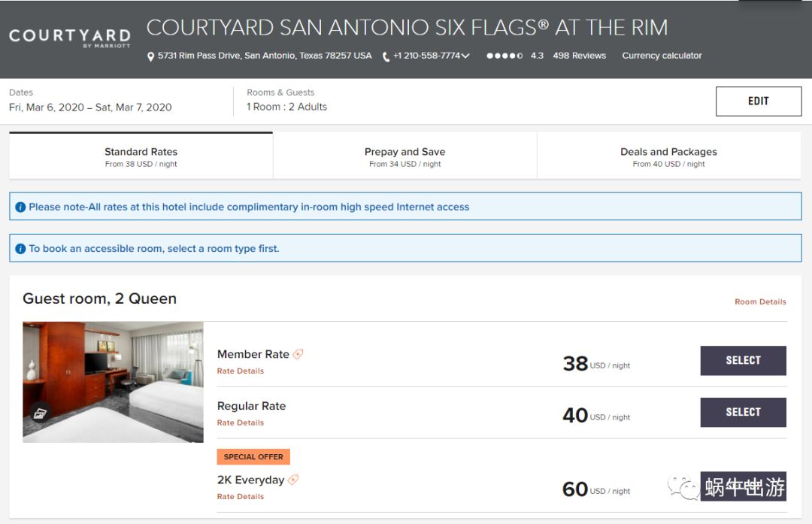Open the 498 Reviews link
This screenshot has width=812, height=524.
point(579,56)
